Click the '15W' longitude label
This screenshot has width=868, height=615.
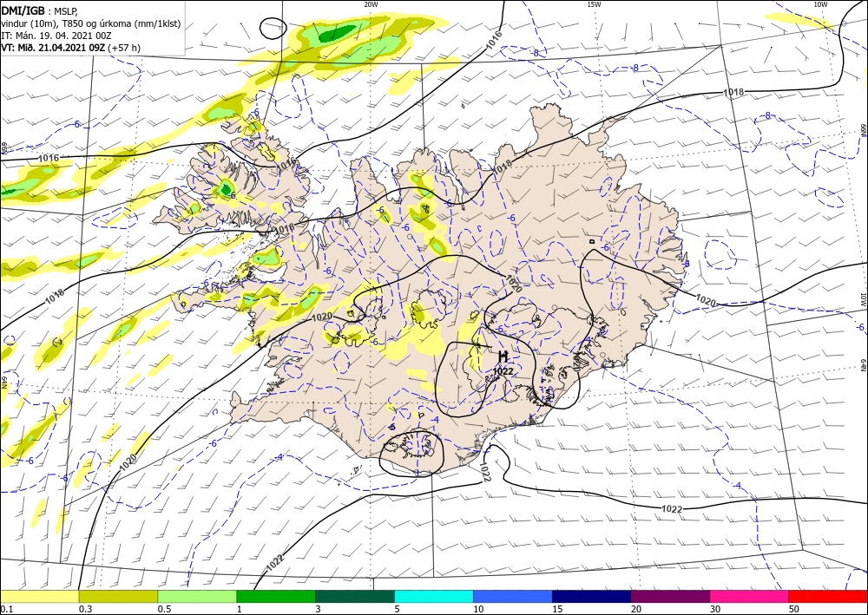point(594,4)
